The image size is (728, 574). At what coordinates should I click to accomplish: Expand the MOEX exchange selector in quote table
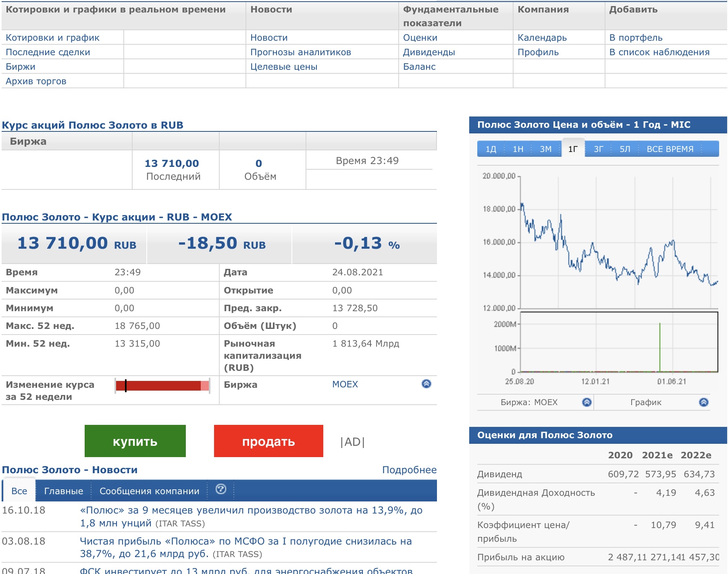[x=426, y=384]
